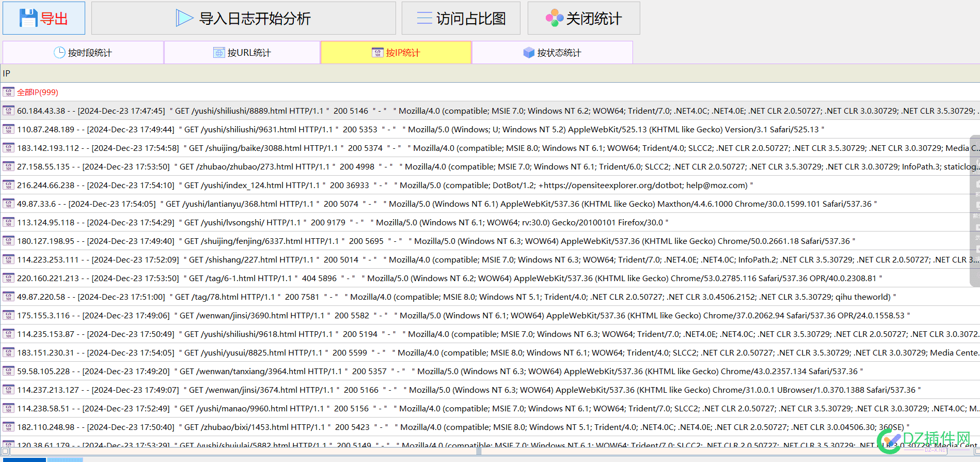Click row icon for IP 180.127.198.95
The image size is (980, 462).
8,241
